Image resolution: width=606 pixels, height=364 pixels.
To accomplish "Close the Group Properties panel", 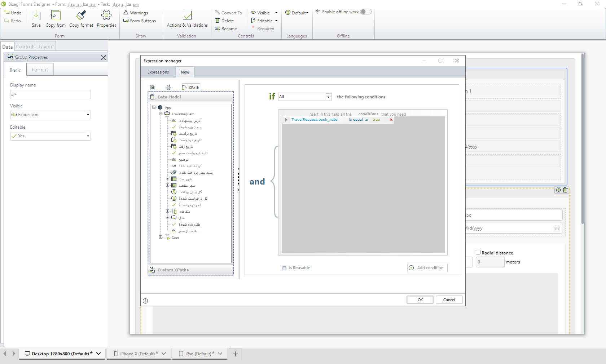I will pyautogui.click(x=104, y=57).
